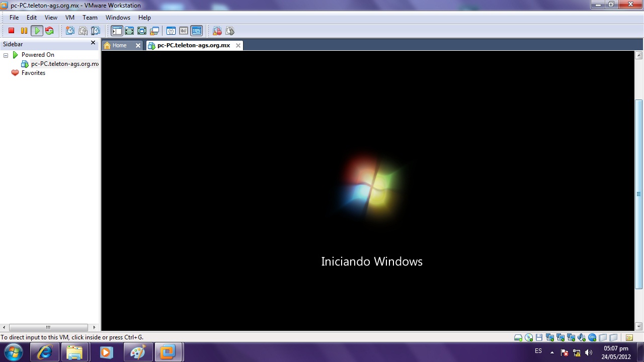
Task: Open Windows Explorer from the taskbar
Action: click(x=74, y=352)
